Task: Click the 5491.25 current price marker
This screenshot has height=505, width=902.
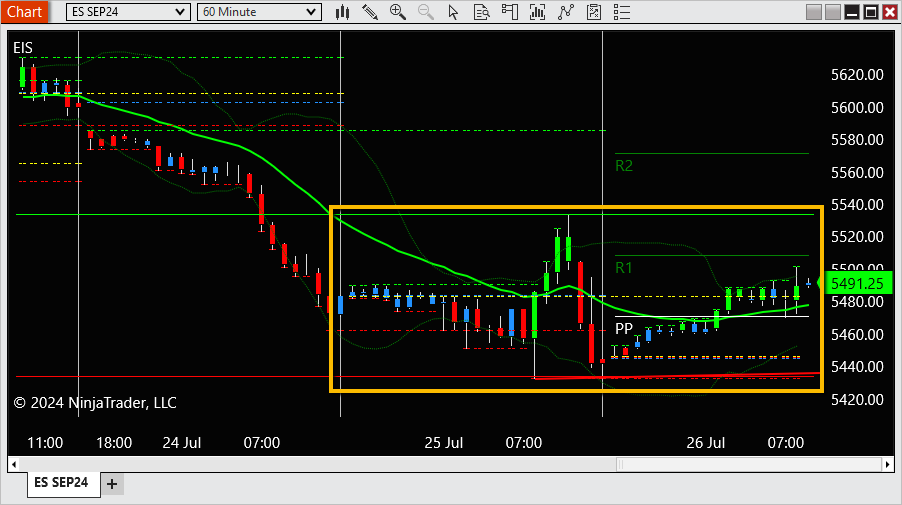Action: click(857, 284)
